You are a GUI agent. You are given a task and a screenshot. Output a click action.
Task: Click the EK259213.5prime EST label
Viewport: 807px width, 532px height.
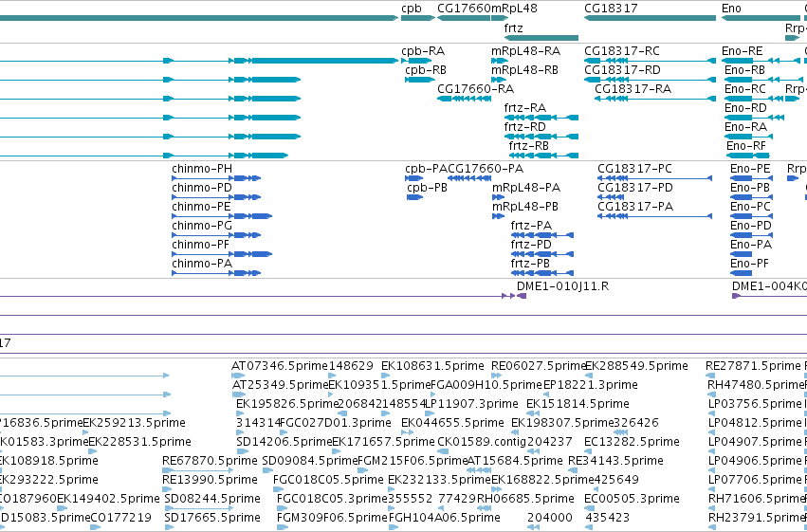135,423
